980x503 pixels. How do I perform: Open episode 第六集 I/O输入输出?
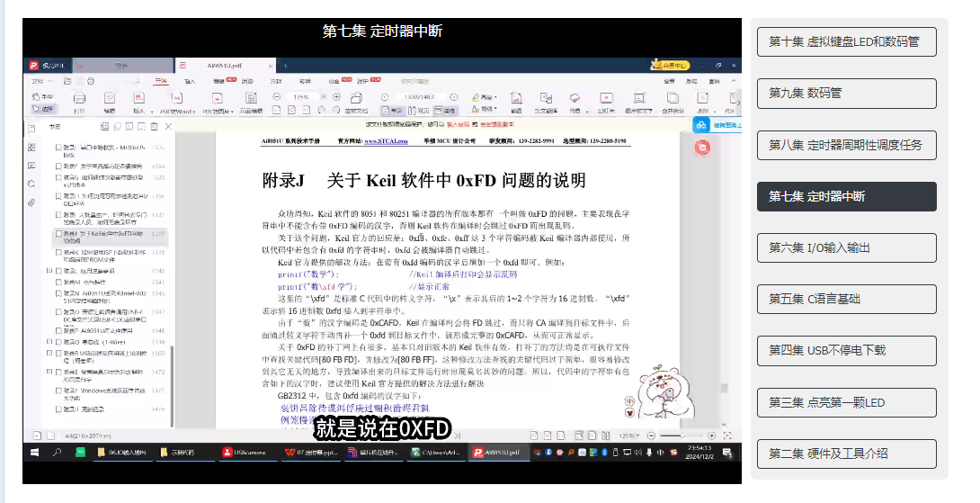click(x=846, y=247)
